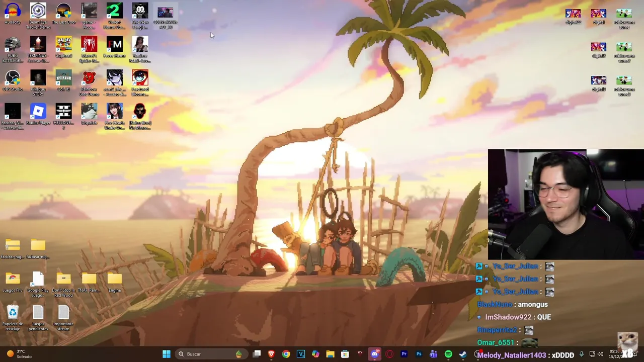Screen dimensions: 644x362
Task: Open the TNAF_Rem folder
Action: coord(89,283)
